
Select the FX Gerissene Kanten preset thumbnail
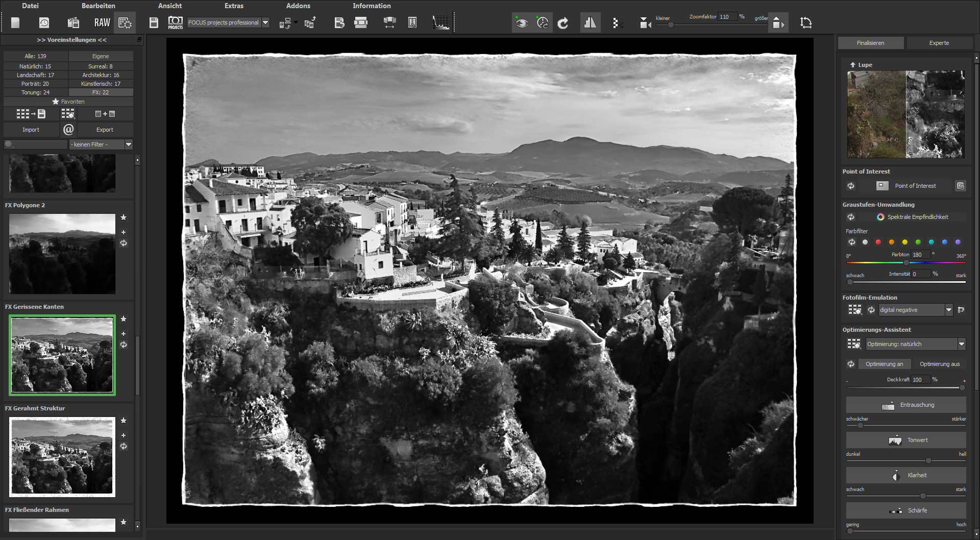(x=62, y=355)
